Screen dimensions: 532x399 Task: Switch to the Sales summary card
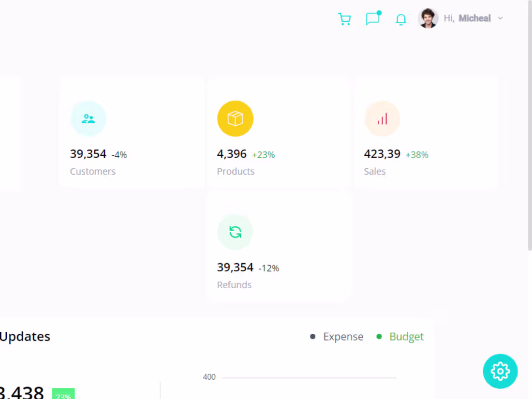[426, 133]
